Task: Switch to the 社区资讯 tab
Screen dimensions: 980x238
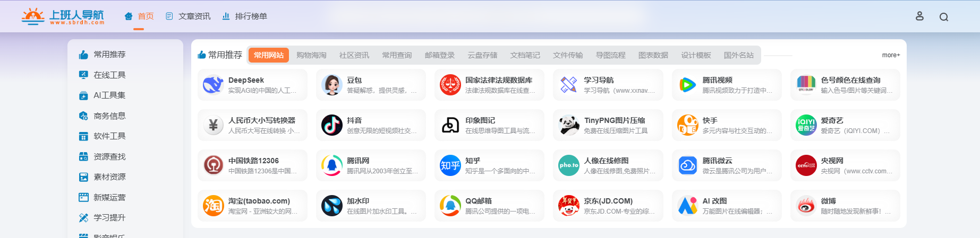Action: coord(354,55)
